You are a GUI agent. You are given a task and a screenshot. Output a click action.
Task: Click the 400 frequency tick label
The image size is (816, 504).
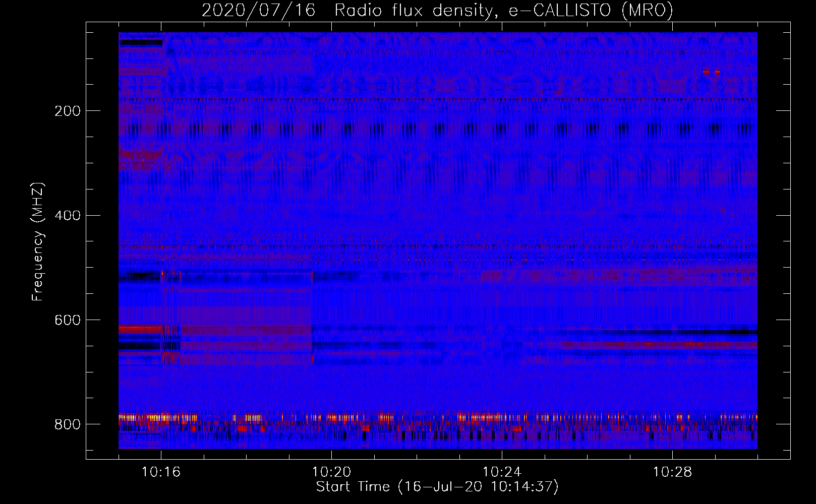[x=67, y=216]
